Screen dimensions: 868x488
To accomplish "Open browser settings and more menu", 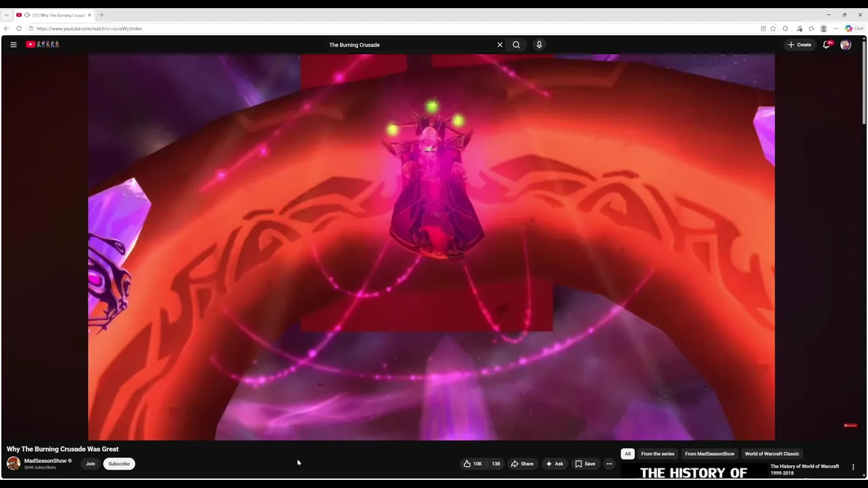I will [x=835, y=28].
